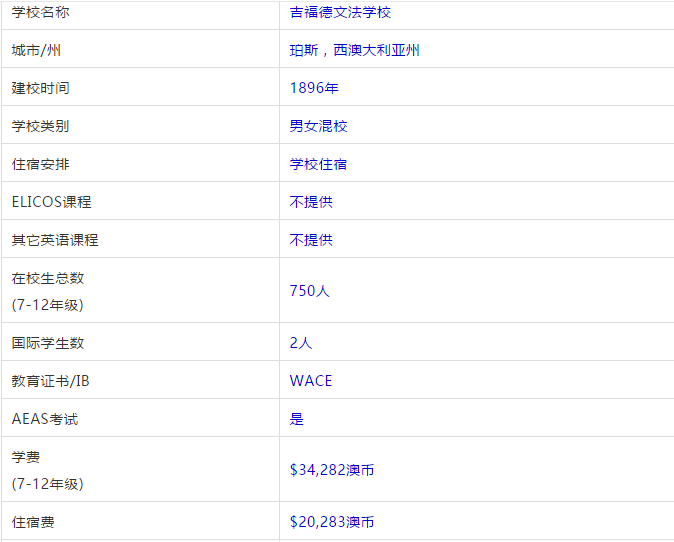
Task: Open the WACE certificate link
Action: point(311,381)
